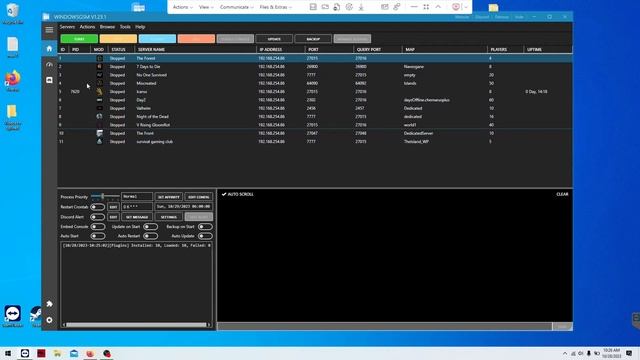Go to the Home view sidebar icon
The image size is (640, 360).
(49, 49)
